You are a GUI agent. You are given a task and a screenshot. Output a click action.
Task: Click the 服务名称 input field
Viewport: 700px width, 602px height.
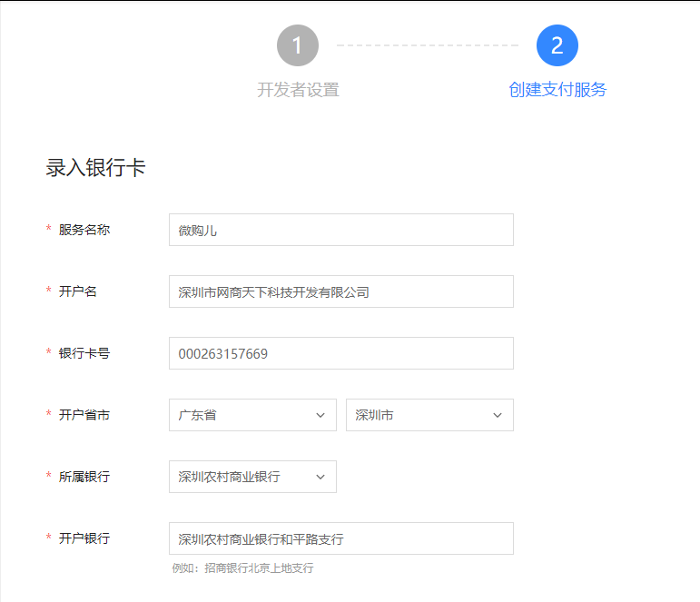[x=341, y=230]
